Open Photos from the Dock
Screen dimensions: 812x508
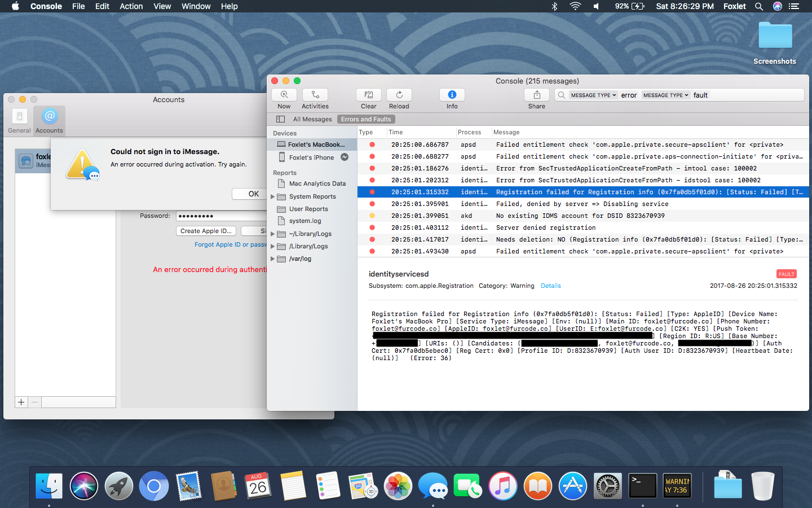click(x=398, y=486)
